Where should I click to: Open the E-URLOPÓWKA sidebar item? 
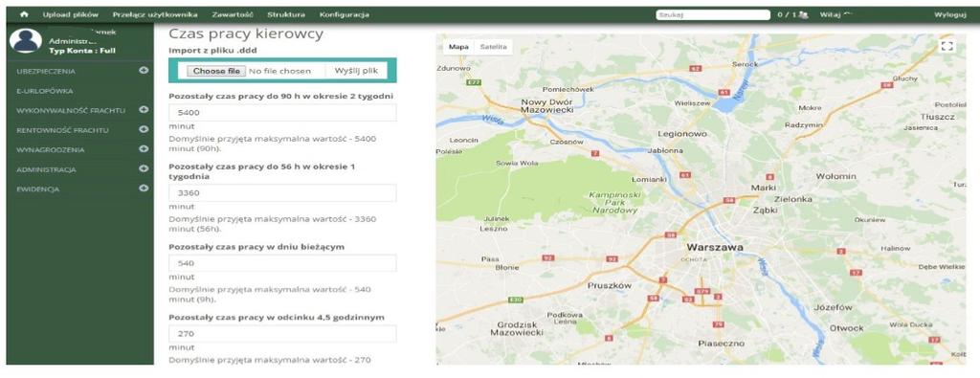pos(45,91)
